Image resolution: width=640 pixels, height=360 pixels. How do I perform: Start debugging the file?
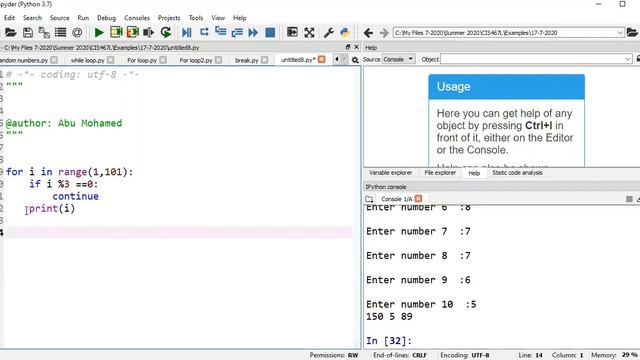tap(187, 32)
